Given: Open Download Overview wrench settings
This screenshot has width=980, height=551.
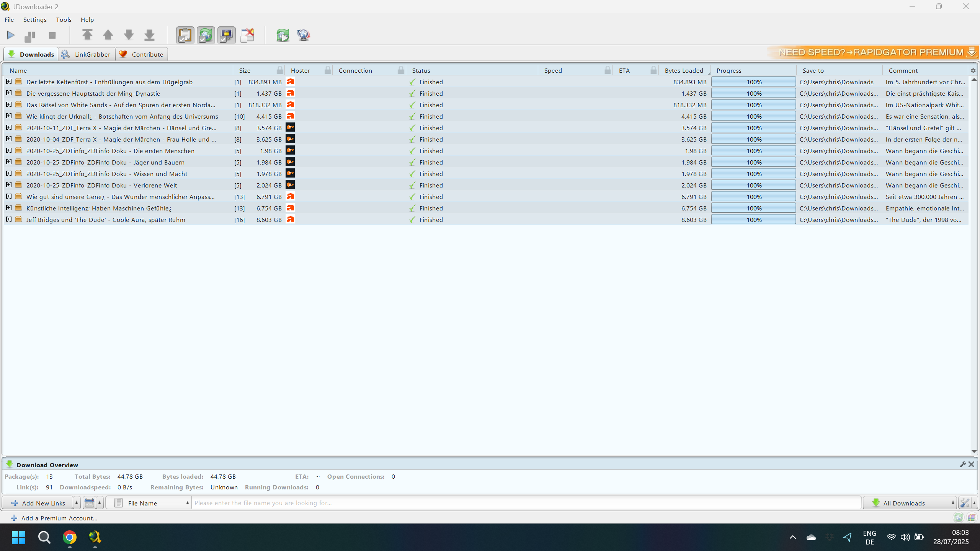Looking at the screenshot, I should pos(963,464).
